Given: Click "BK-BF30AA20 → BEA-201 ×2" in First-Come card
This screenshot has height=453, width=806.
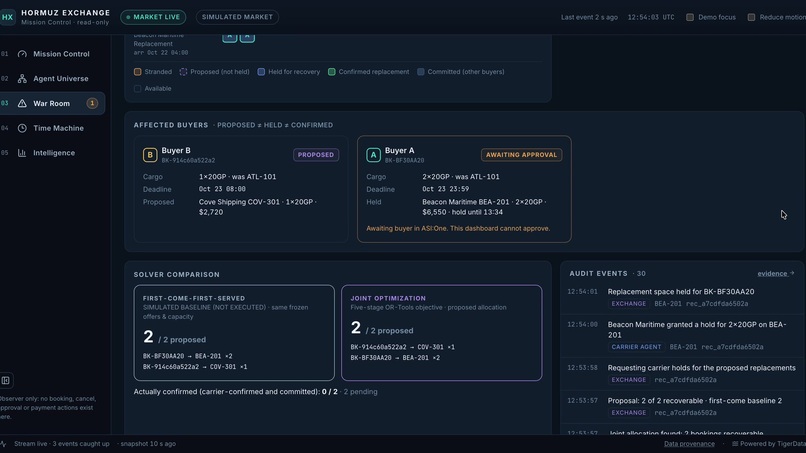Looking at the screenshot, I should click(188, 356).
